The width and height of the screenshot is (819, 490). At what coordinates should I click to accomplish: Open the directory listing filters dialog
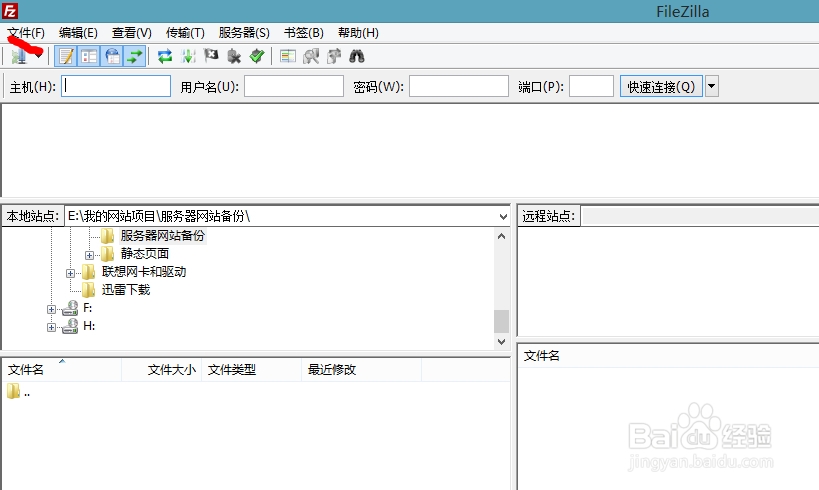pyautogui.click(x=288, y=56)
